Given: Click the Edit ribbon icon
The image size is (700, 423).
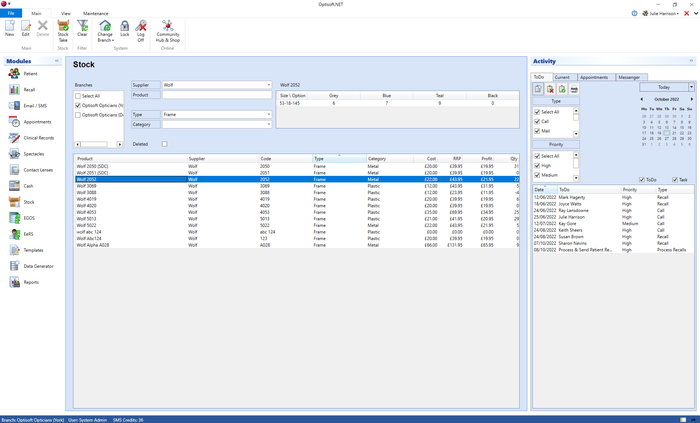Looking at the screenshot, I should click(25, 29).
